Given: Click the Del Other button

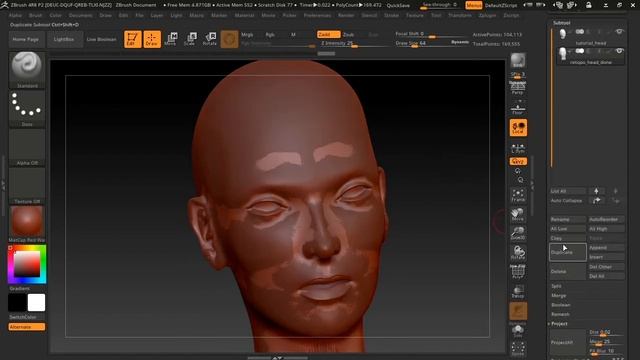Looking at the screenshot, I should coord(606,267).
